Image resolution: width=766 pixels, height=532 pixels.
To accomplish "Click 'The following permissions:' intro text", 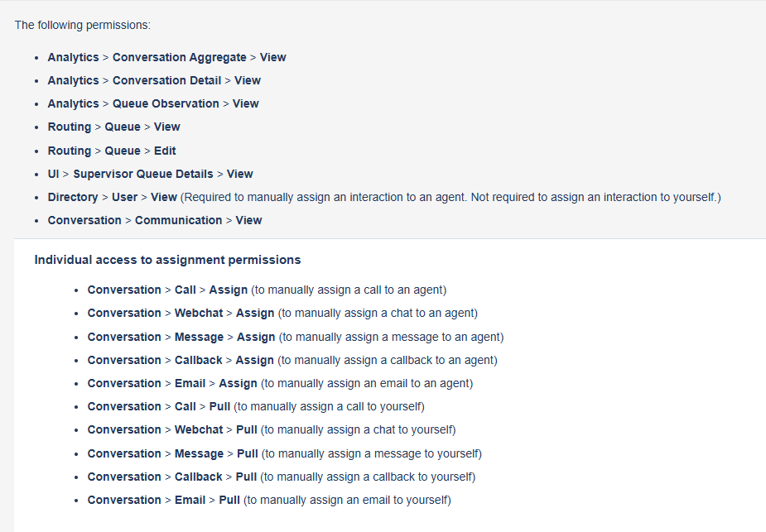I will pyautogui.click(x=83, y=25).
